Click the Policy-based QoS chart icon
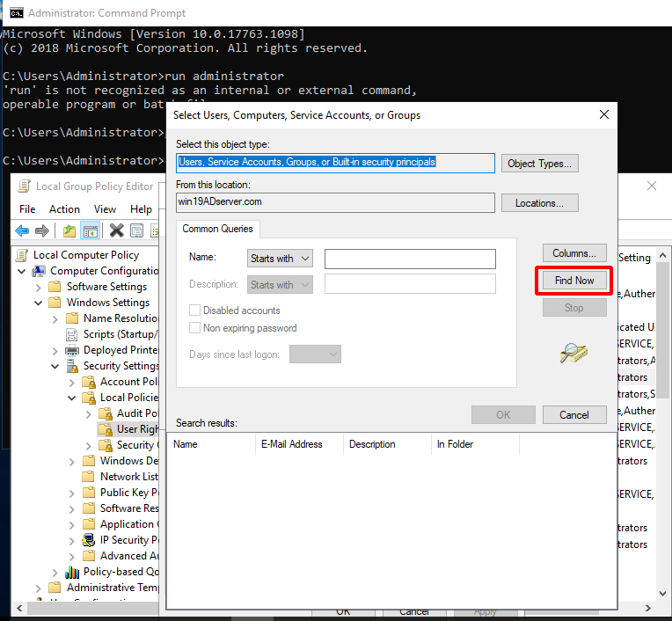 coord(71,572)
